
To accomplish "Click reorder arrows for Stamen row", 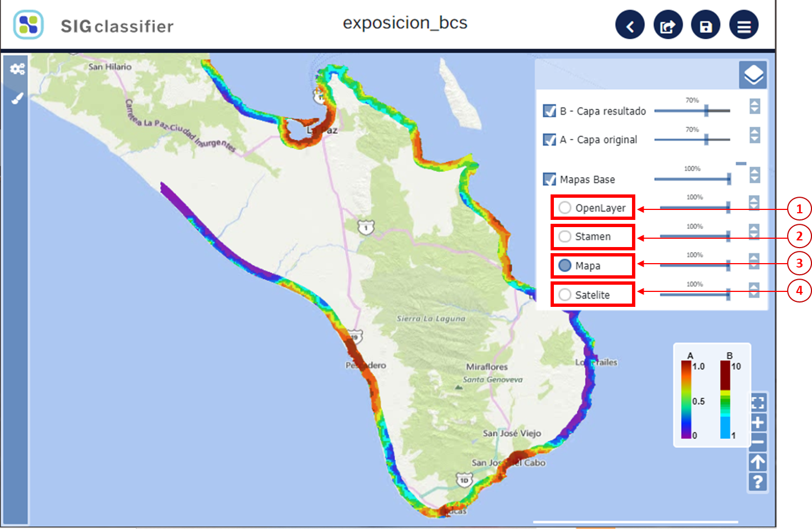I will click(754, 232).
